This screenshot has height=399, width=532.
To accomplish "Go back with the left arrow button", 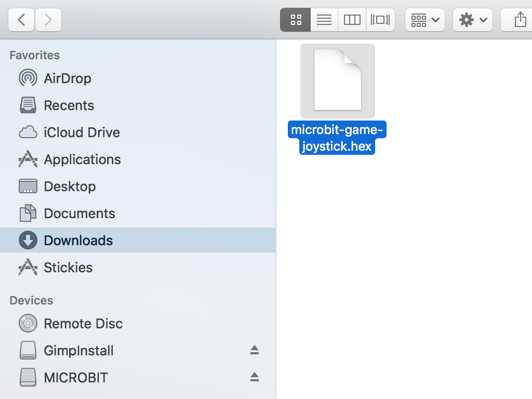I will click(x=21, y=20).
